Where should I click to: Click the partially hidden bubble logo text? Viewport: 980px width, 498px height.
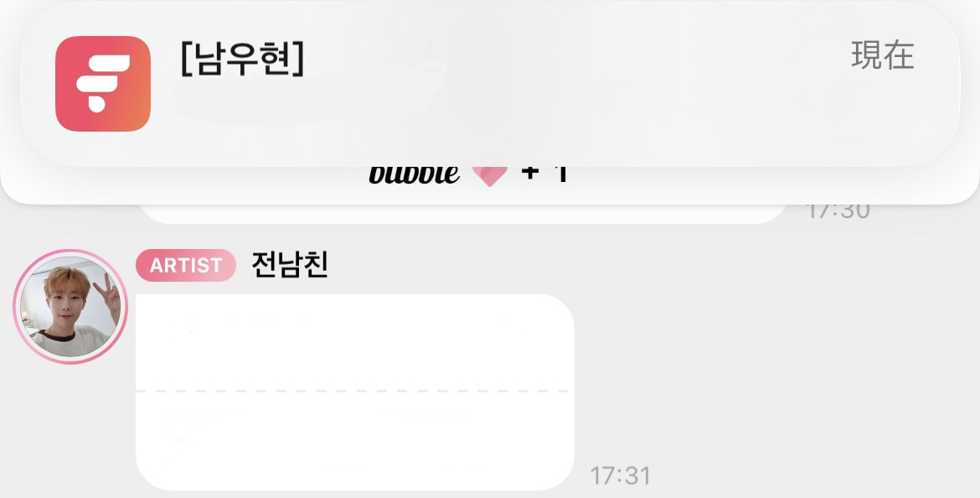coord(415,174)
